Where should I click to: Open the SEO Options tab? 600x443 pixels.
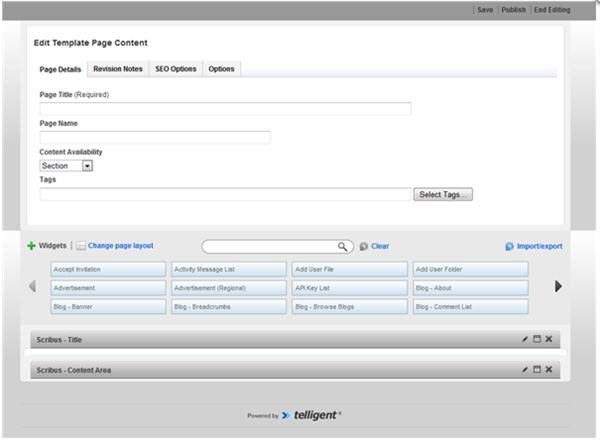point(175,69)
